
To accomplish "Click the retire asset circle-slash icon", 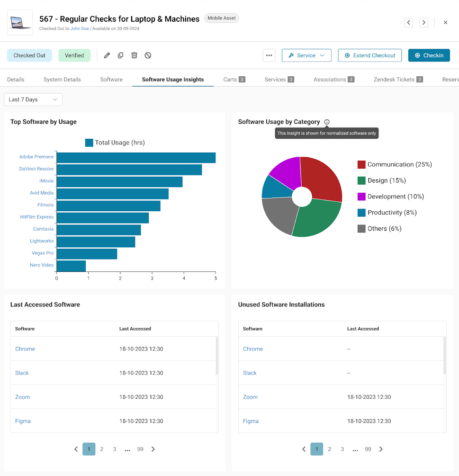I will 148,55.
